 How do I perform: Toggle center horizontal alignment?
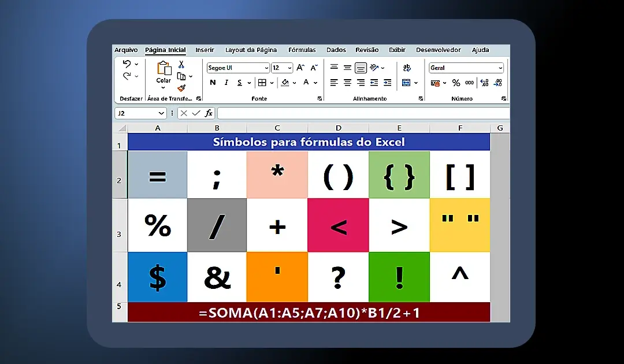pos(347,83)
